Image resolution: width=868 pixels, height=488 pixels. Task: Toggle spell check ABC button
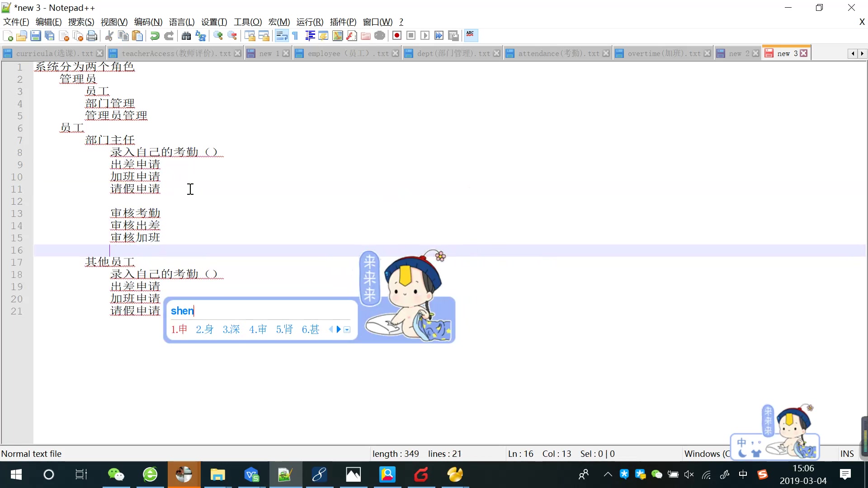pos(471,36)
